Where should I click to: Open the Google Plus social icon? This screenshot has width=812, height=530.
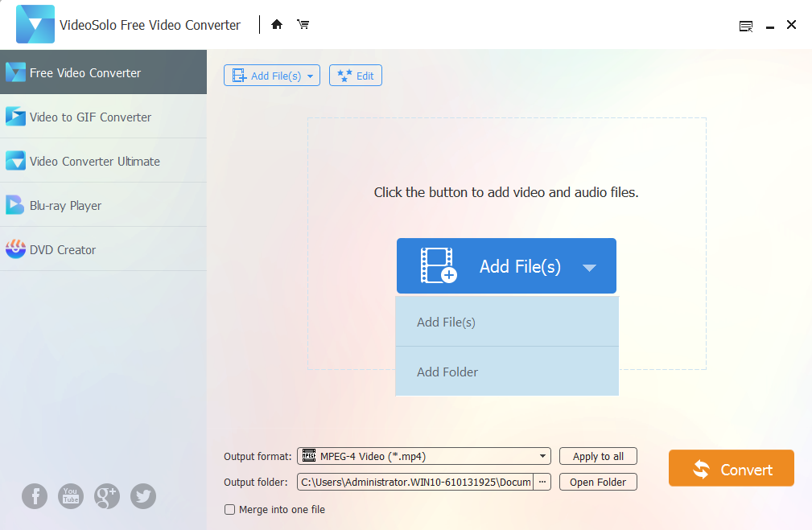coord(107,496)
